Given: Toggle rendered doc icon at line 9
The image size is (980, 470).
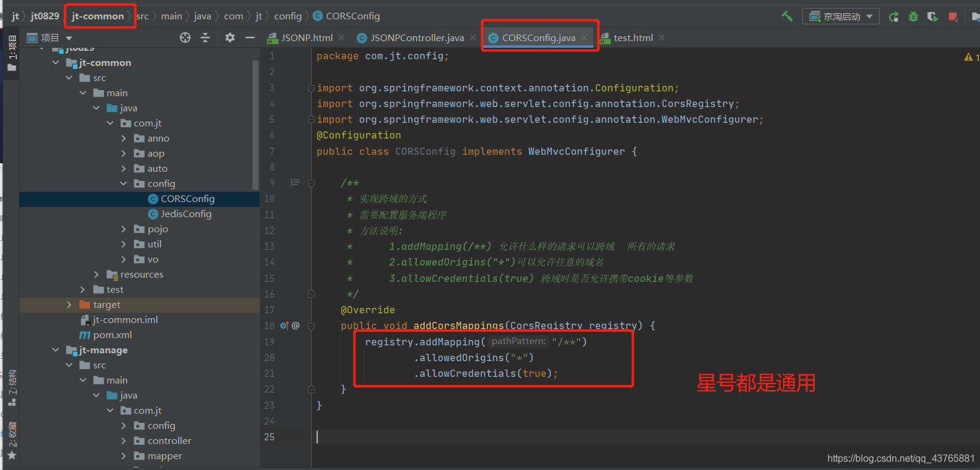Looking at the screenshot, I should click(x=295, y=182).
